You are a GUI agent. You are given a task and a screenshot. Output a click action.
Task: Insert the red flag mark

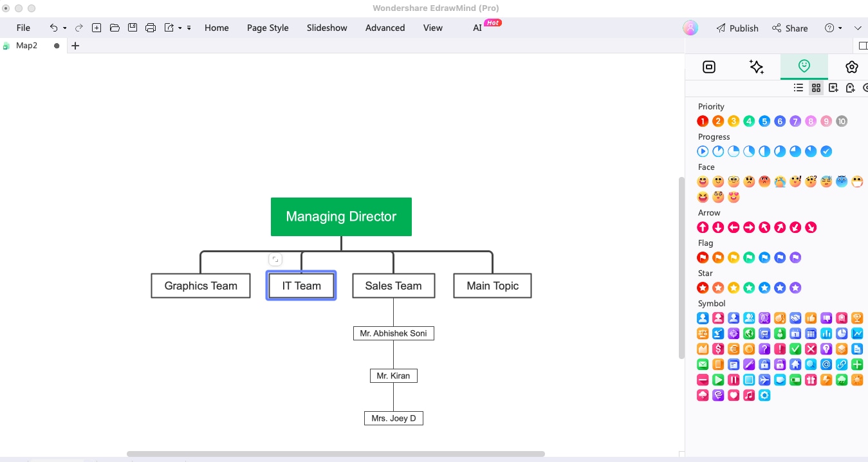pyautogui.click(x=703, y=257)
